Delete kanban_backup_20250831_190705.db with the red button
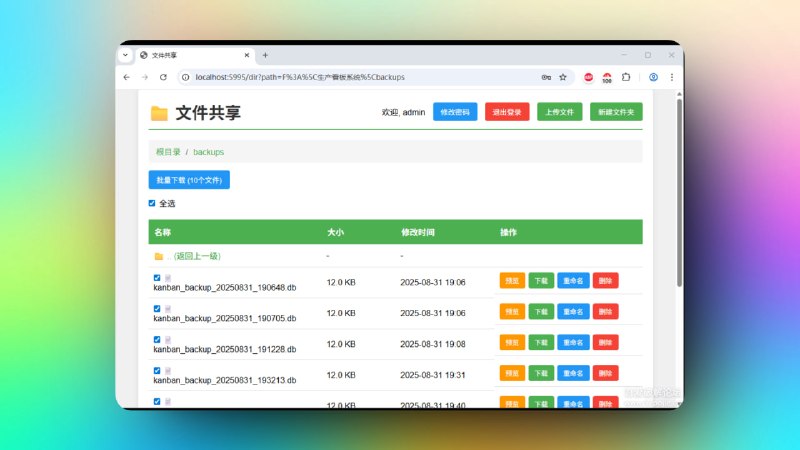The width and height of the screenshot is (800, 450). (605, 312)
